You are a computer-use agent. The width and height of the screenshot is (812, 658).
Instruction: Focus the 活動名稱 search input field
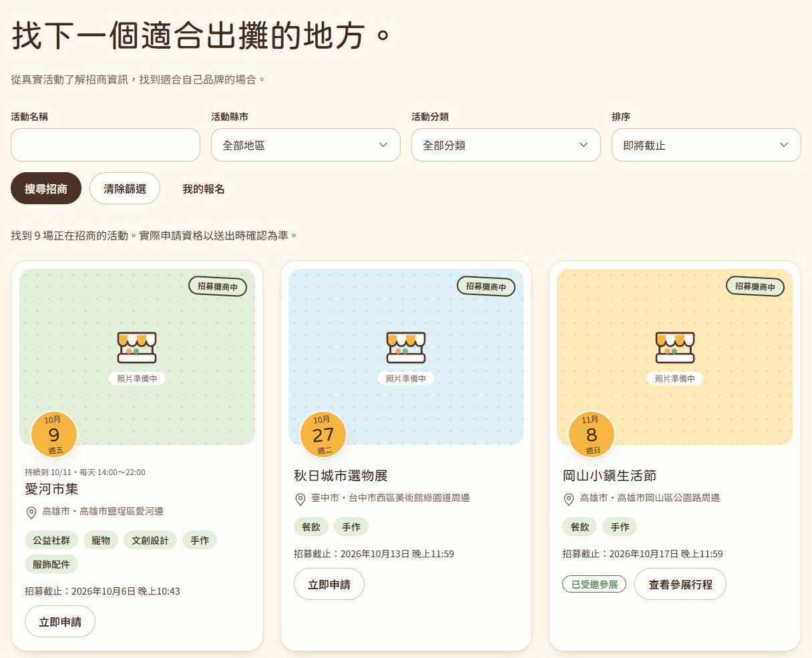point(106,145)
